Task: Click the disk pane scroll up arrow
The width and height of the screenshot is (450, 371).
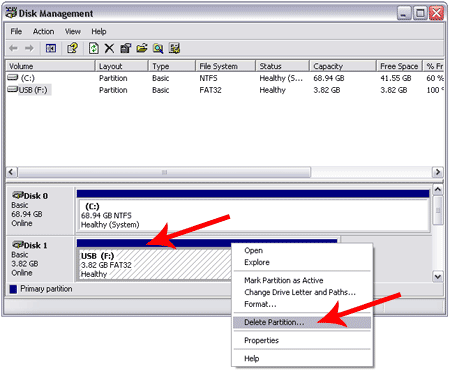Action: 438,190
